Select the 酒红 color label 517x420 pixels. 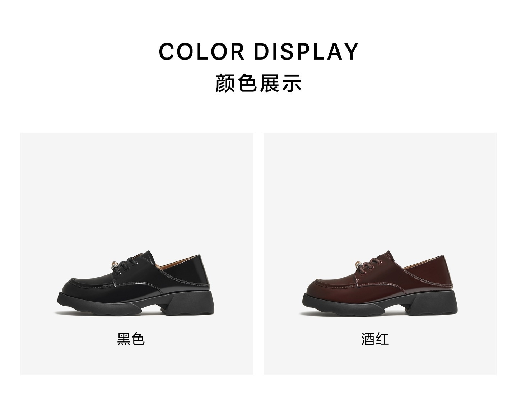click(375, 339)
